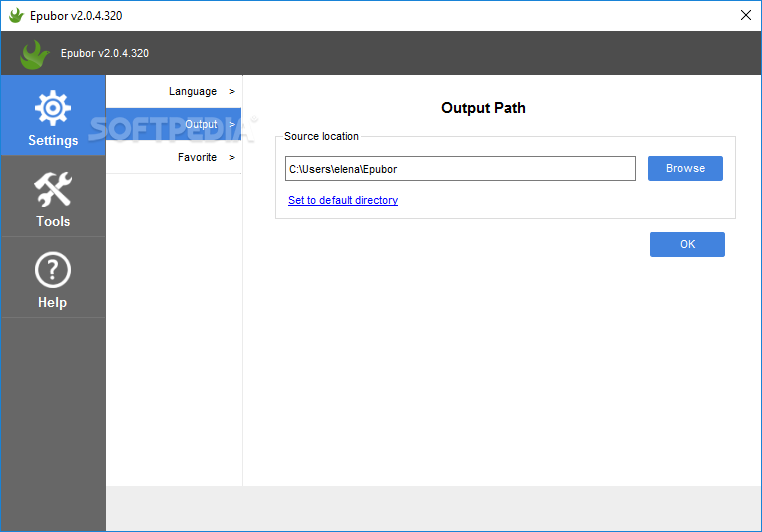Click the Set to default directory link
Viewport: 762px width, 532px height.
(x=343, y=200)
